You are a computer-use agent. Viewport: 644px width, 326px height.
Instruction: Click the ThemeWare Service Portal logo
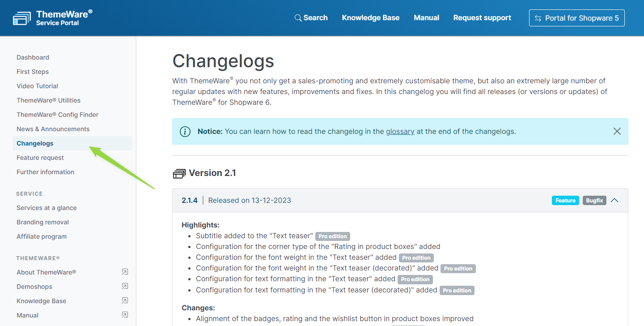point(53,18)
